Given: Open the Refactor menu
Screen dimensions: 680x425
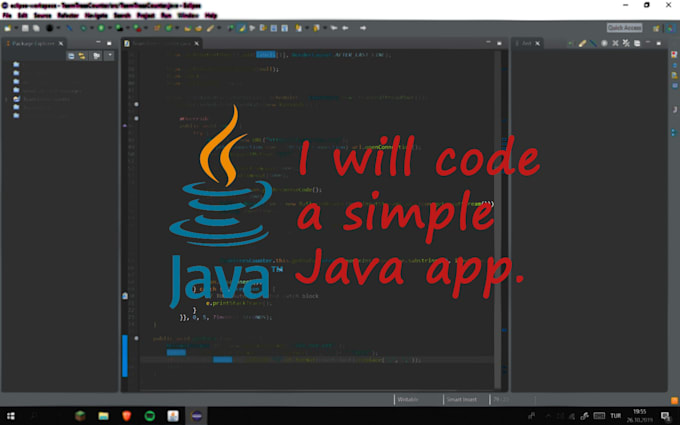Looking at the screenshot, I should [x=68, y=16].
